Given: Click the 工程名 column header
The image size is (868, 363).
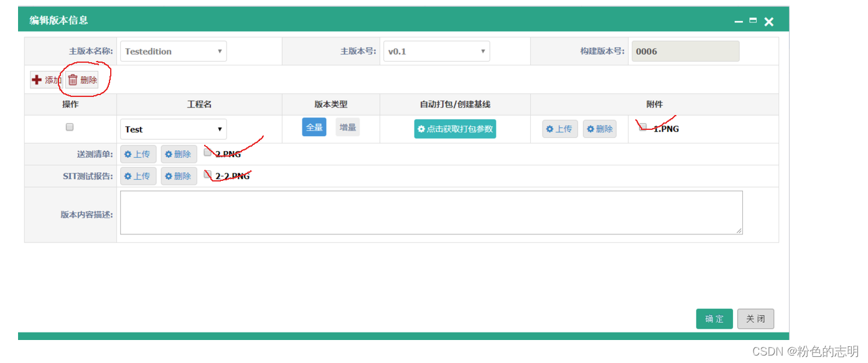Looking at the screenshot, I should (199, 104).
